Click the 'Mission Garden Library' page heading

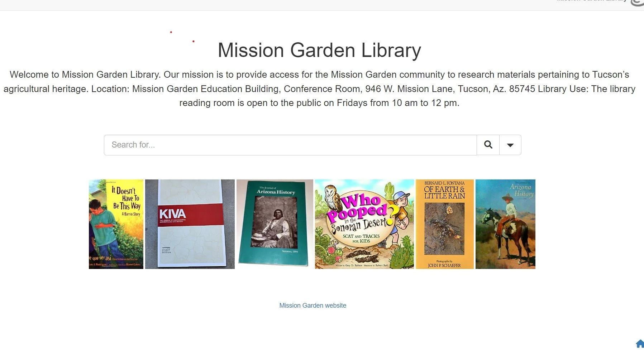(x=319, y=50)
